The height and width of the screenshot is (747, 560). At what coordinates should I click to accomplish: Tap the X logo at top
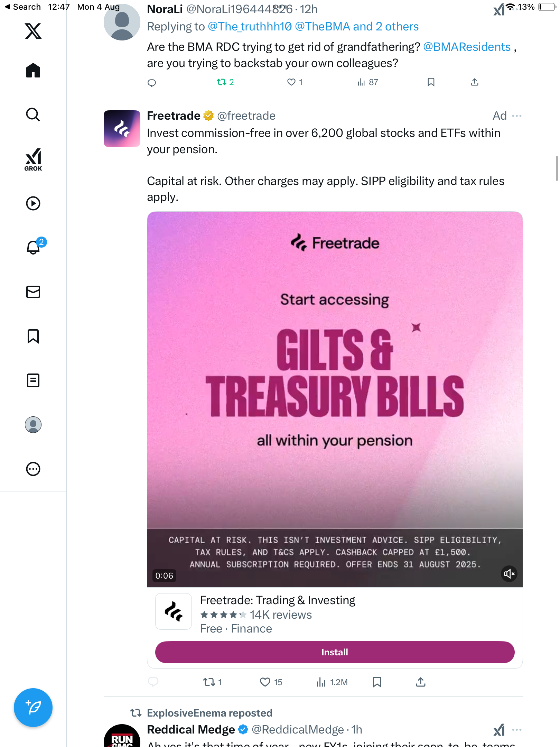(33, 31)
